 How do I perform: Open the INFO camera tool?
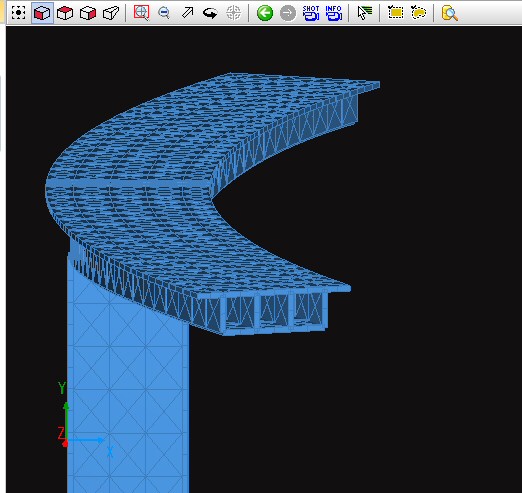(333, 13)
